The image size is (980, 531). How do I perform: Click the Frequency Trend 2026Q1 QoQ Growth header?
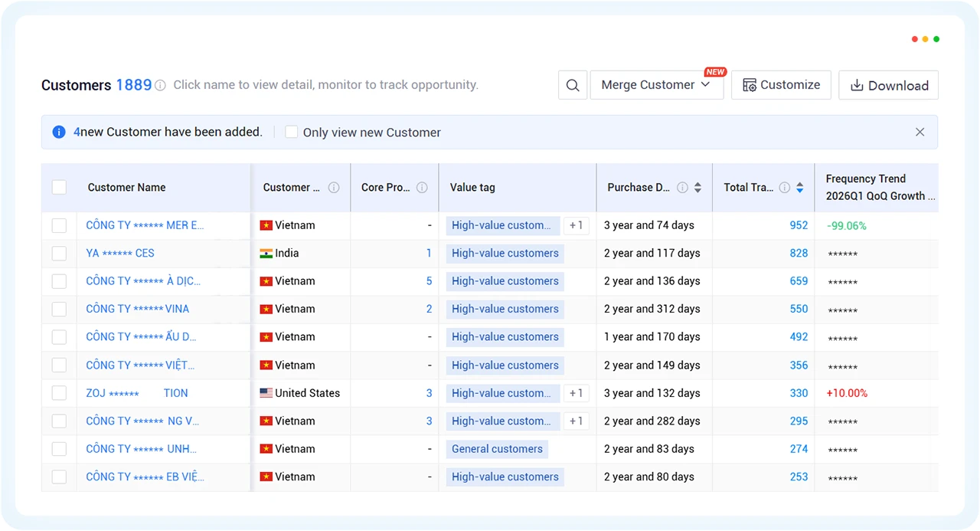click(880, 187)
